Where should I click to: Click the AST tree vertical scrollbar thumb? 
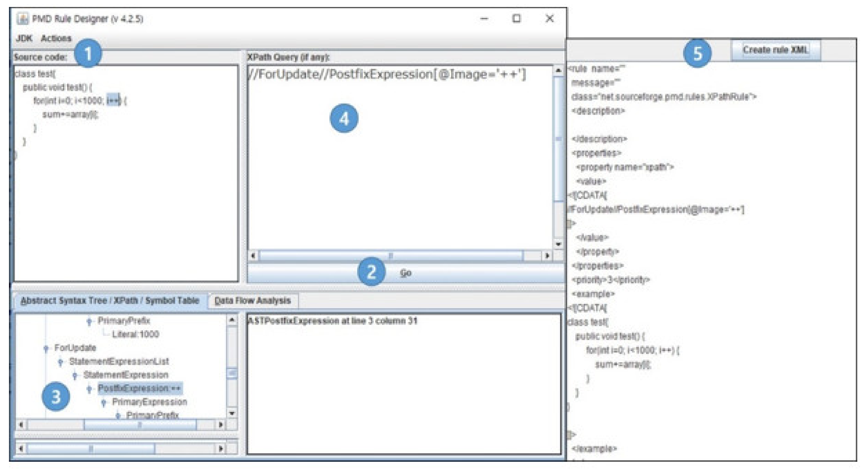[232, 374]
